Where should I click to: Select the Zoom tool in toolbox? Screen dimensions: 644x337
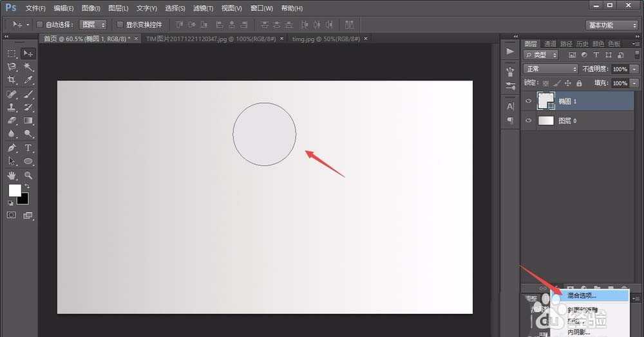(x=28, y=176)
